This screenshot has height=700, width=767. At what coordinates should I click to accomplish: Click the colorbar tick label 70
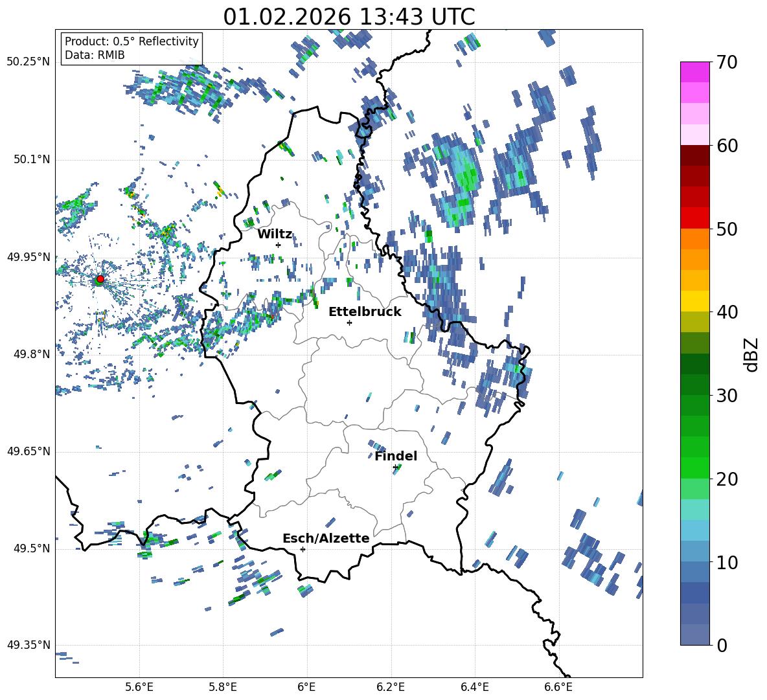coord(727,63)
